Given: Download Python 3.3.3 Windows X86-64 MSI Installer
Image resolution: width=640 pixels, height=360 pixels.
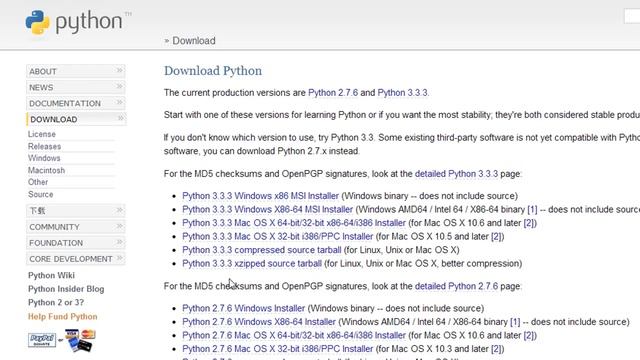Looking at the screenshot, I should click(267, 209).
